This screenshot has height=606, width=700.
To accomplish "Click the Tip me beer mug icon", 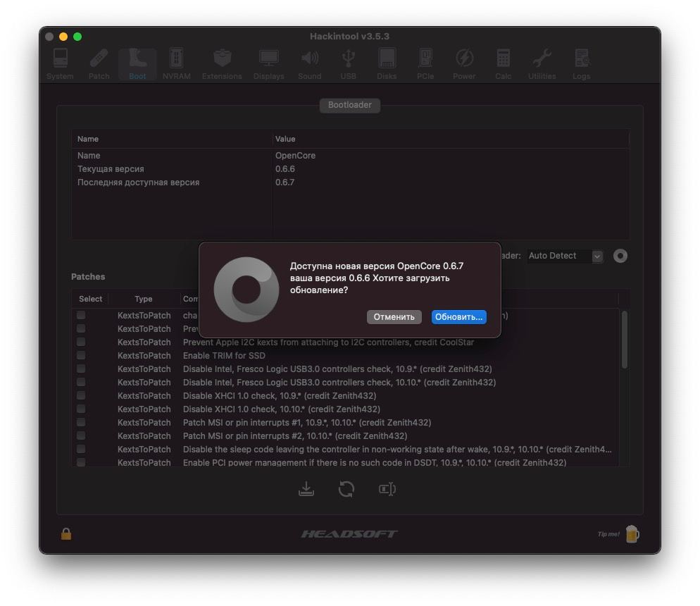I will 632,533.
